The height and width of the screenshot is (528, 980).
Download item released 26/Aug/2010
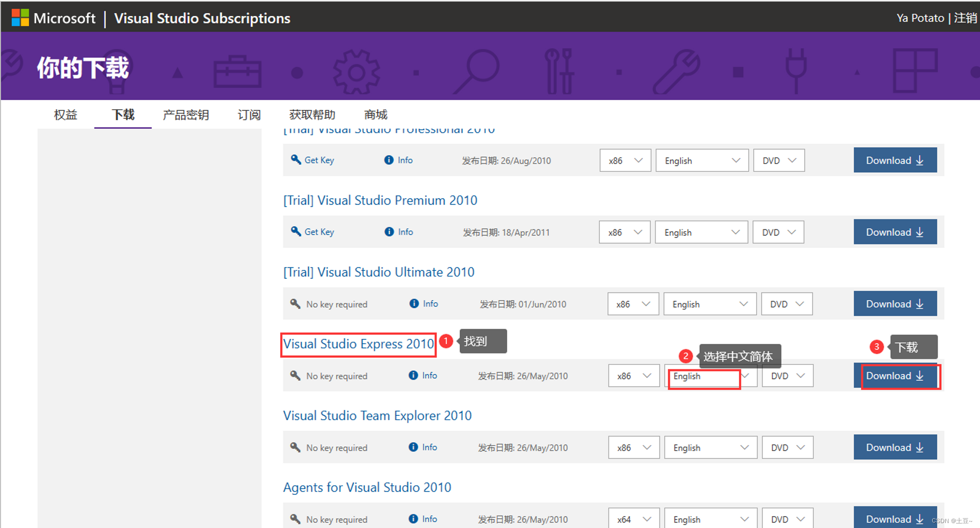(895, 160)
